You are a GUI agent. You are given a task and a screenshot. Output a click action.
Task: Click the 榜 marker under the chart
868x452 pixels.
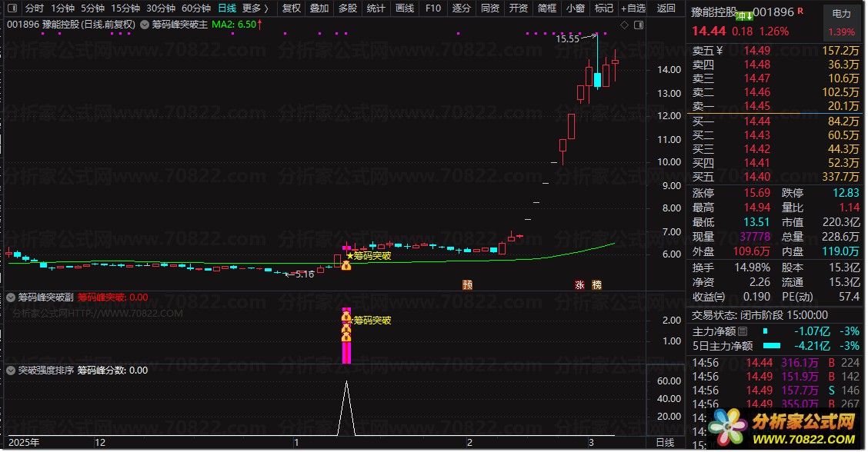[x=597, y=285]
